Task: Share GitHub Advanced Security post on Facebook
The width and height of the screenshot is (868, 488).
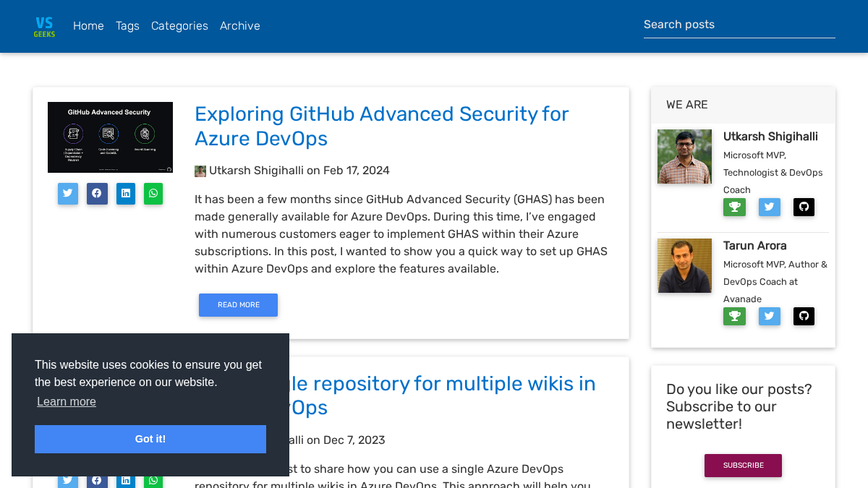Action: pos(97,194)
